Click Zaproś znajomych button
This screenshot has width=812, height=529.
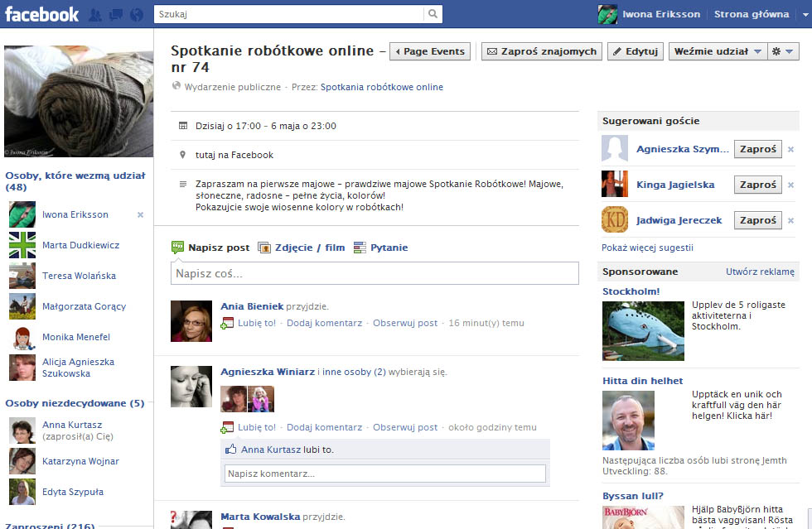542,51
